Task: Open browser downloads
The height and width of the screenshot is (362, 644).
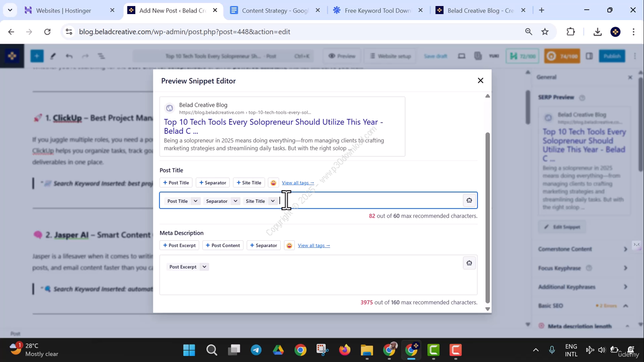Action: coord(598,32)
